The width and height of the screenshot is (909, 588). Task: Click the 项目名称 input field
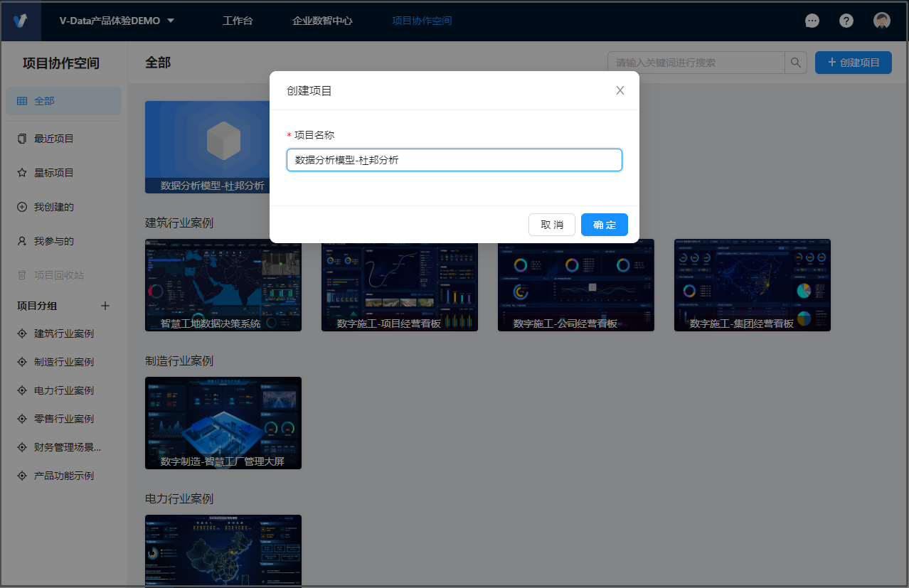[454, 160]
